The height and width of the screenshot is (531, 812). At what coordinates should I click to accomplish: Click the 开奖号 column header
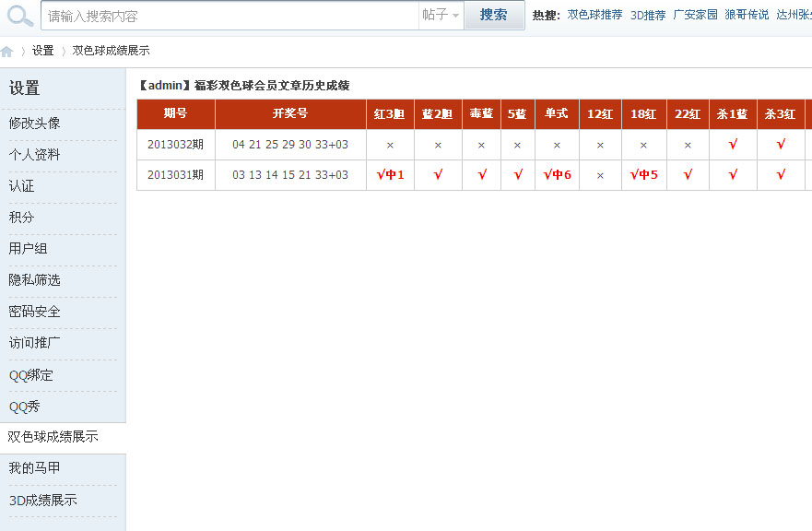pos(290,114)
